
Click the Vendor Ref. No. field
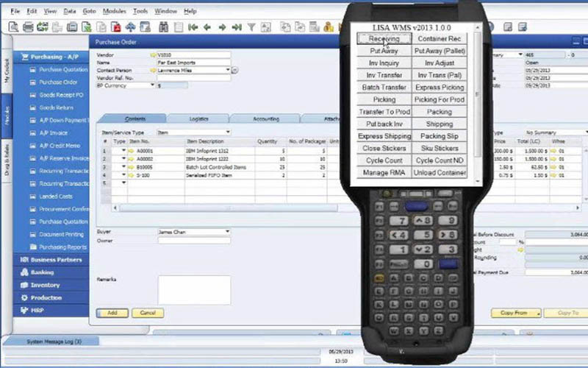click(x=193, y=78)
